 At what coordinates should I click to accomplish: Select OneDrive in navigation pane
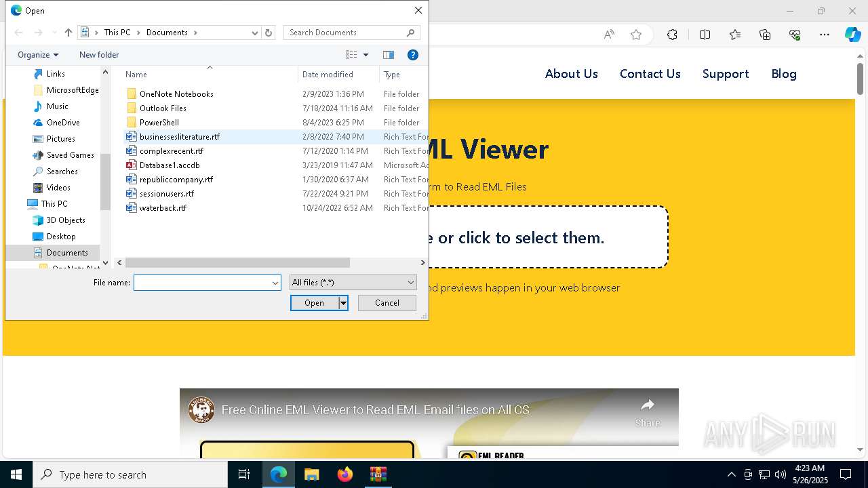click(63, 123)
